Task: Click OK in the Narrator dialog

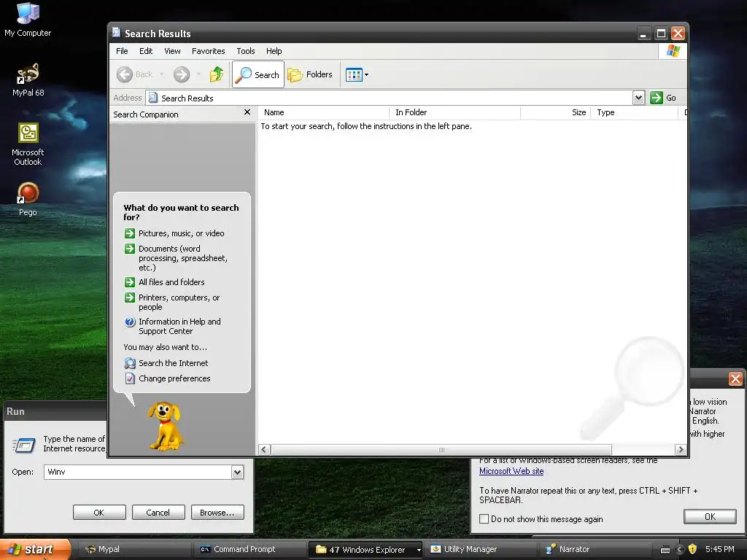Action: pos(710,517)
